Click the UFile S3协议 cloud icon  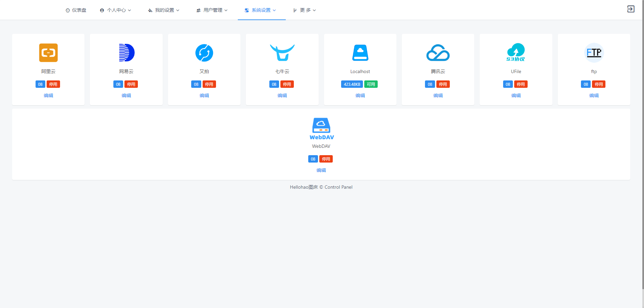tap(516, 52)
